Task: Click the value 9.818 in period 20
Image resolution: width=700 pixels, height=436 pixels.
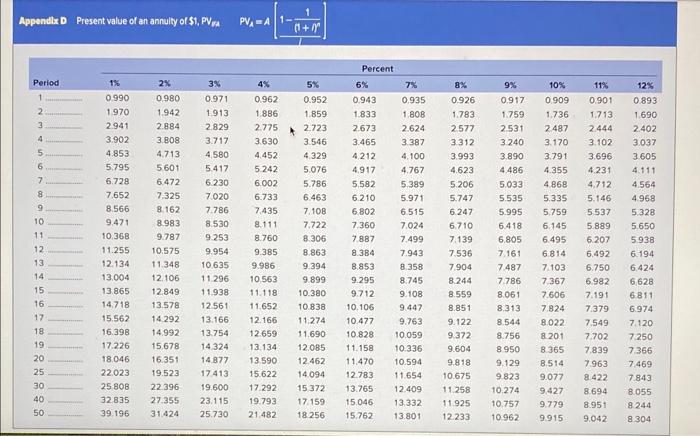Action: (x=459, y=362)
